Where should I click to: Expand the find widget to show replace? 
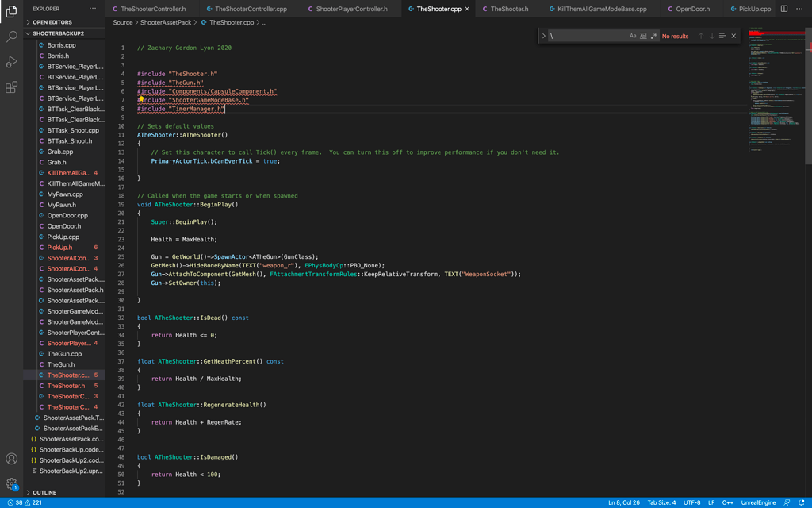(544, 36)
